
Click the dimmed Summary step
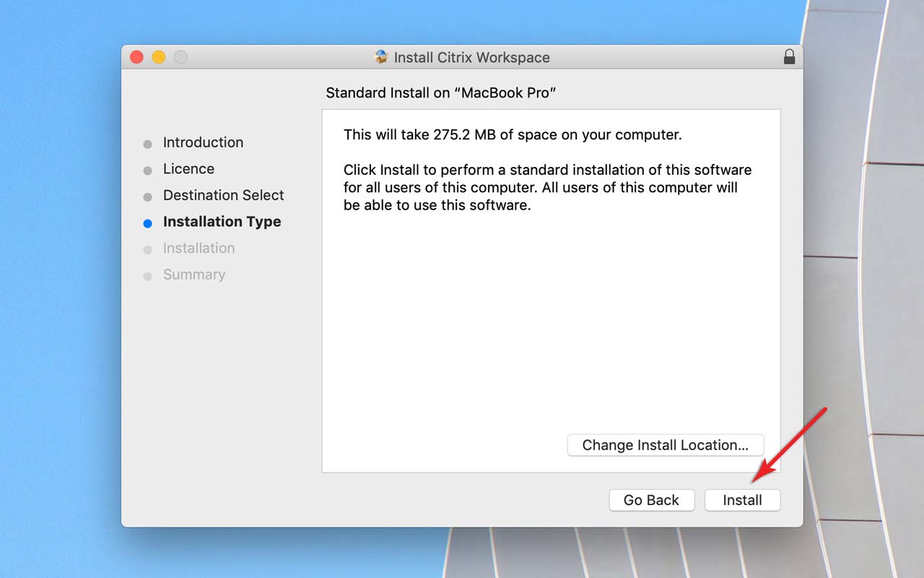pyautogui.click(x=193, y=275)
